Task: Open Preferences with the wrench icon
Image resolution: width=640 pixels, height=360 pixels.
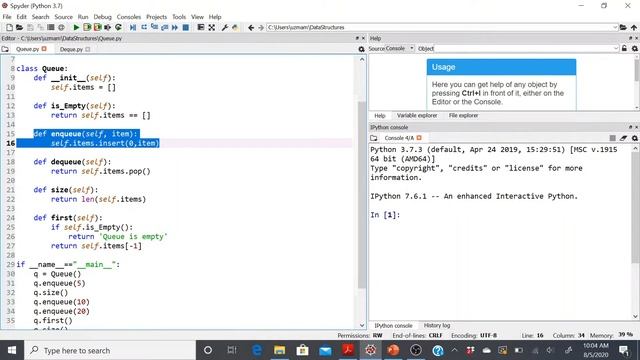Action: coord(224,27)
